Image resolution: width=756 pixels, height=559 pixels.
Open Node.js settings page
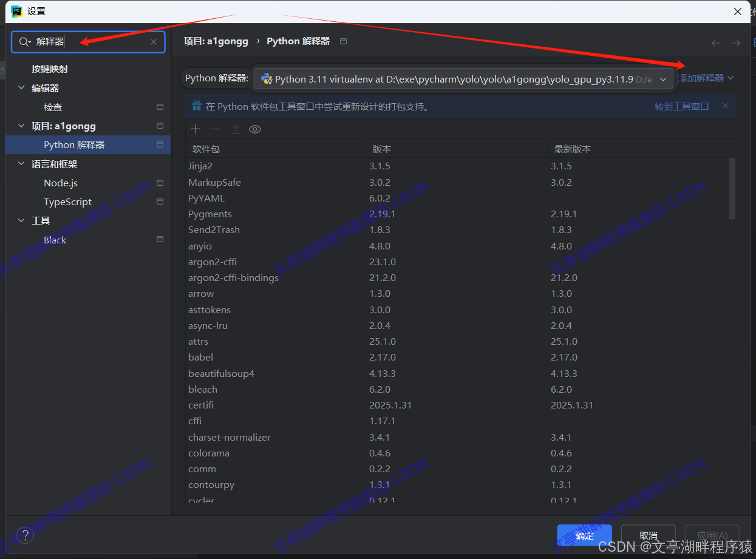(x=61, y=183)
